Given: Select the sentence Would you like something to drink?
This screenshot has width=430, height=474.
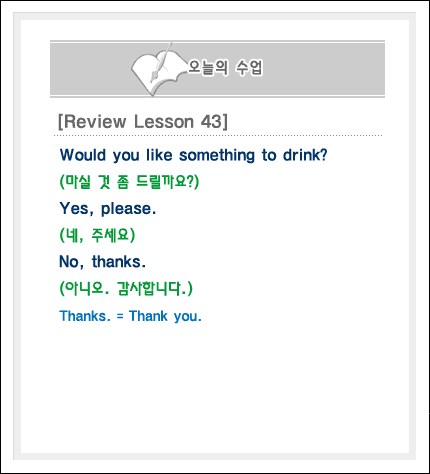Looking at the screenshot, I should [193, 155].
